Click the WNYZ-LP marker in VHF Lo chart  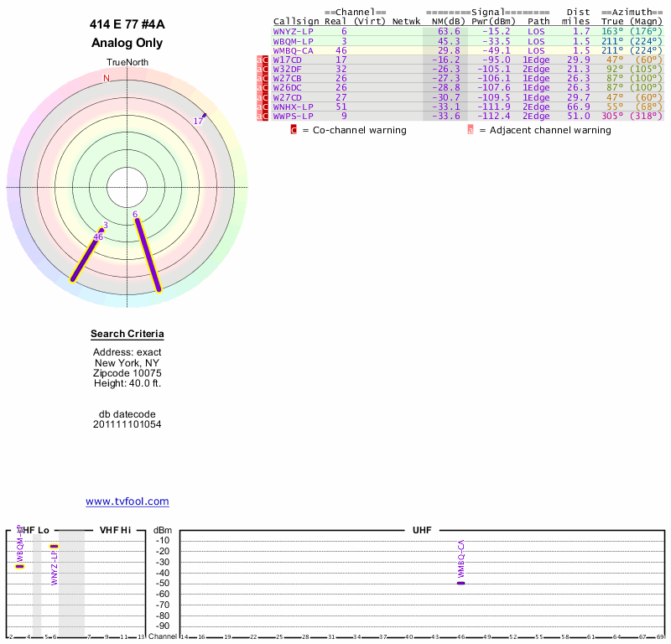pos(54,546)
